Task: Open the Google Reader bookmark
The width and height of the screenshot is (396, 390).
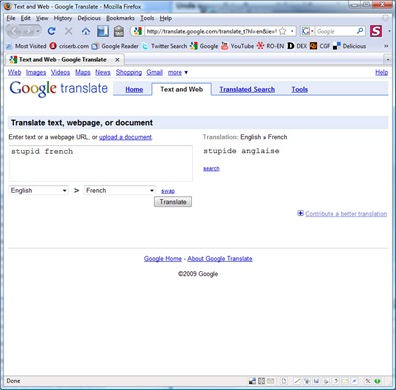Action: [x=115, y=46]
